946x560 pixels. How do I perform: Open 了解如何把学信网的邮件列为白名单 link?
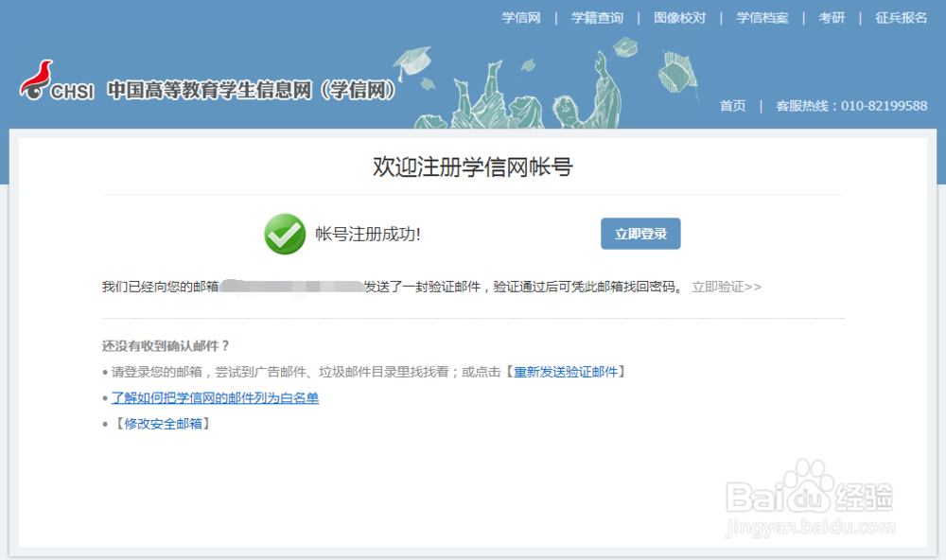215,397
